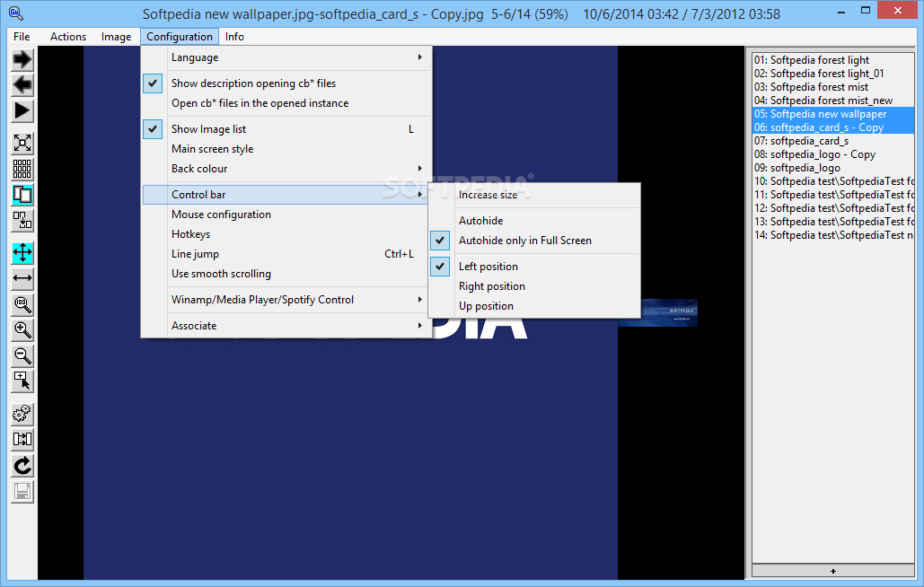Expand Winamp/Media Player/Spotify Control submenu
Viewport: 924px width, 587px height.
[286, 300]
